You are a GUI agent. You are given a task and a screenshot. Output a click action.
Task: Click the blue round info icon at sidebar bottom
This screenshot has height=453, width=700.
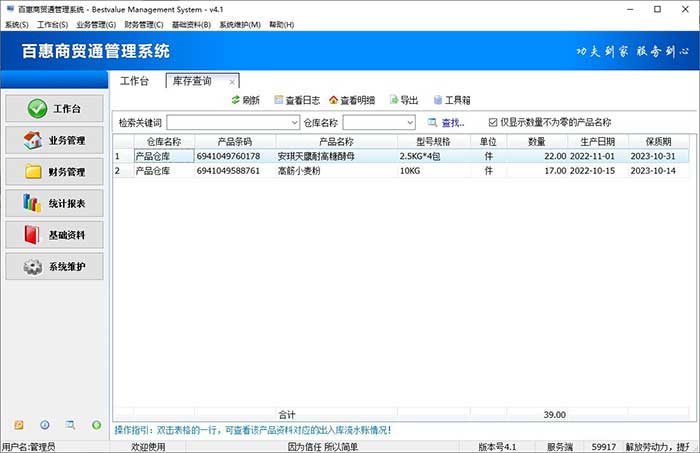[x=45, y=425]
